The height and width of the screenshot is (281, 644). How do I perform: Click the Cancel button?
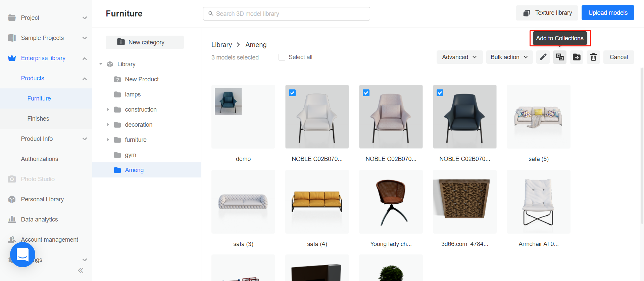(618, 57)
